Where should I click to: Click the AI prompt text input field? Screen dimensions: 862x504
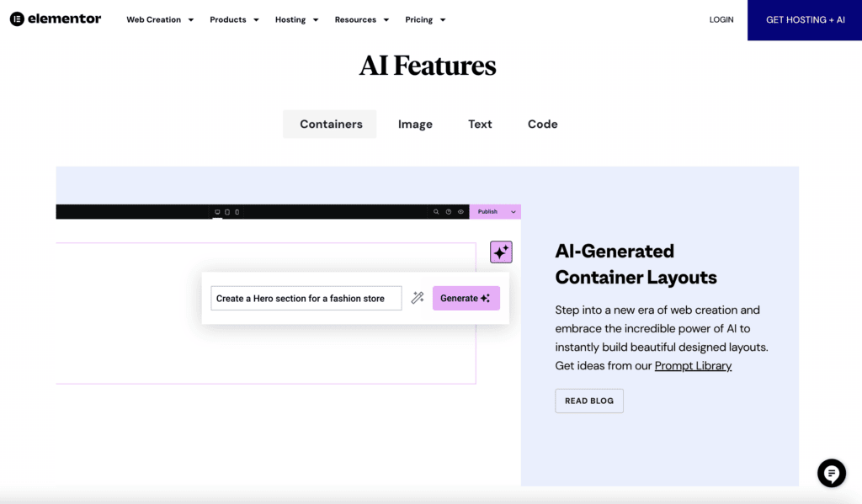[x=306, y=298]
